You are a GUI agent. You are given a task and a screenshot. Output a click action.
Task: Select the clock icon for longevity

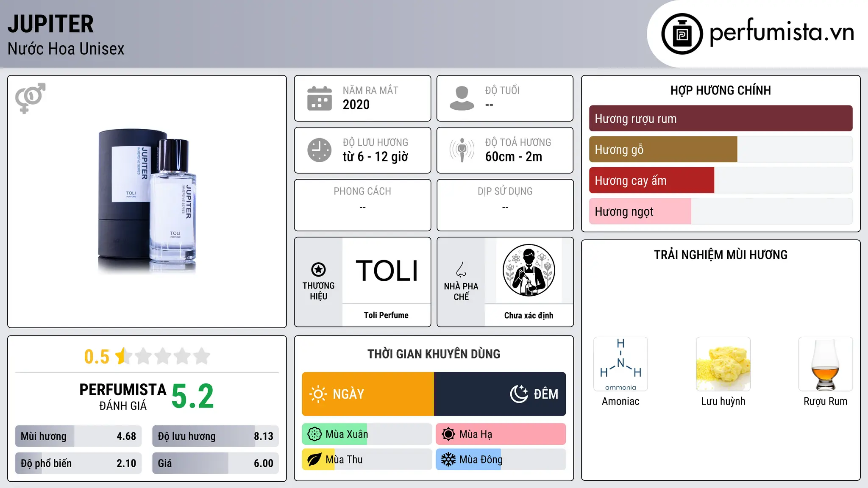click(x=320, y=150)
